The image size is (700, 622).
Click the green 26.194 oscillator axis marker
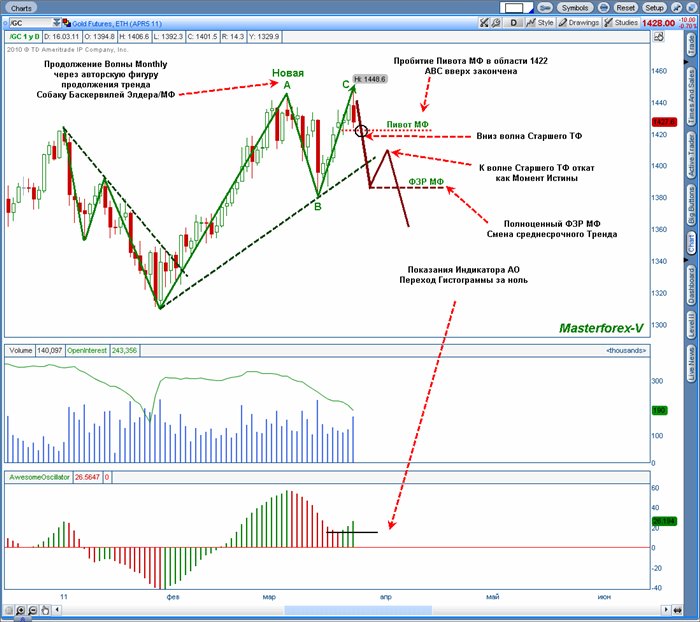coord(664,521)
